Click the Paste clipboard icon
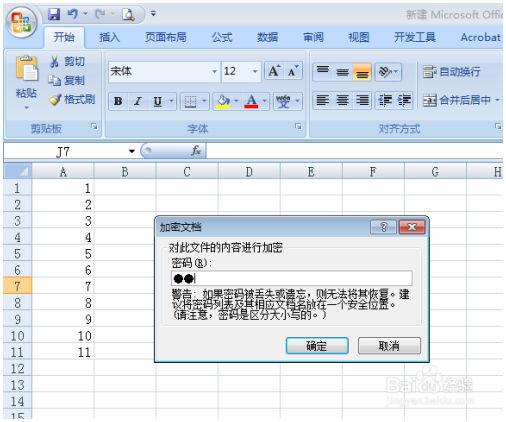 pyautogui.click(x=27, y=68)
